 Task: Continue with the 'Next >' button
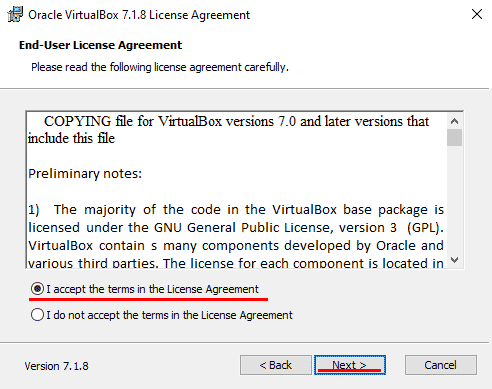(x=350, y=365)
